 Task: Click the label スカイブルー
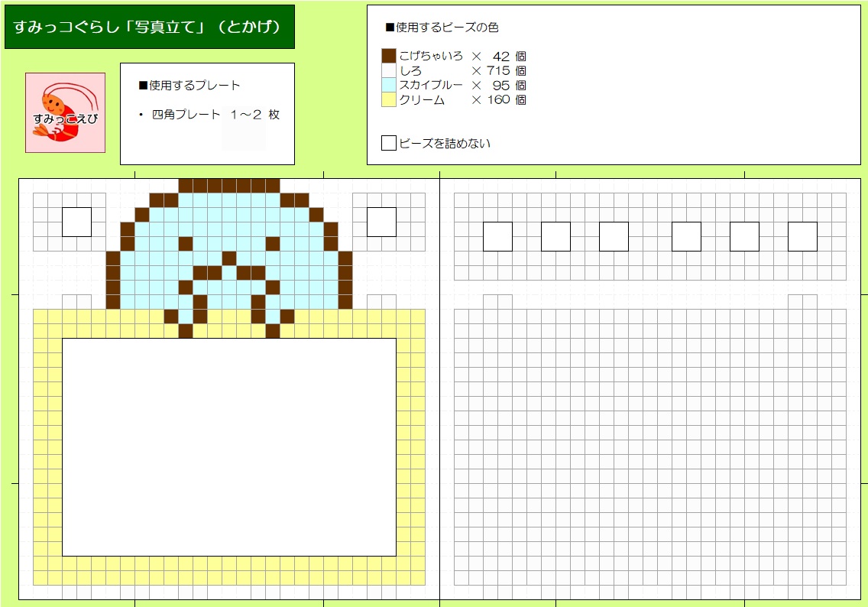pos(431,86)
